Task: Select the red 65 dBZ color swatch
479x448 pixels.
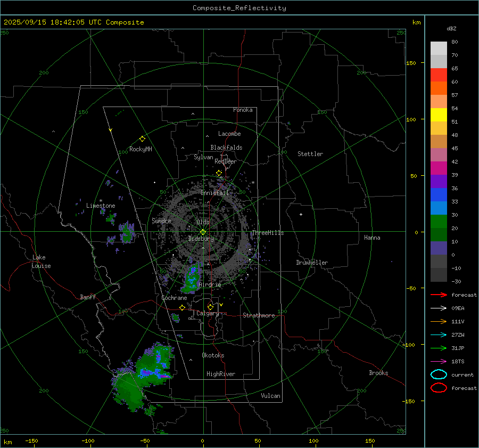Action: 439,75
